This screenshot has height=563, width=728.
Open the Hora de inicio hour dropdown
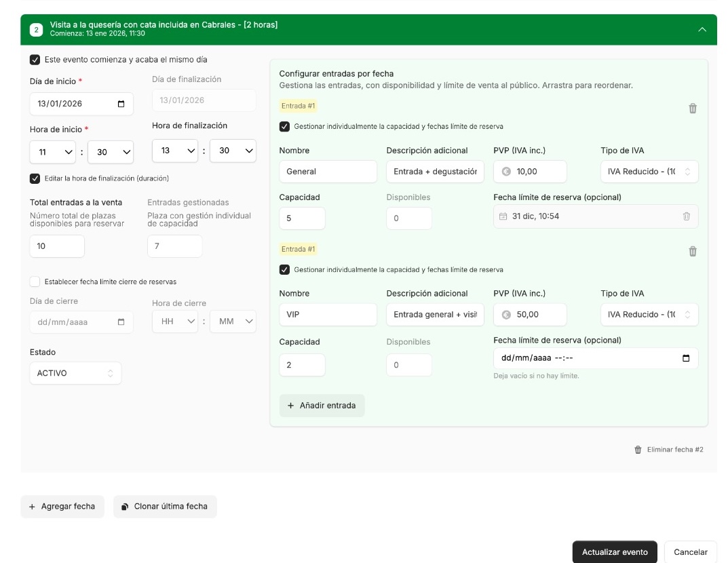(52, 152)
